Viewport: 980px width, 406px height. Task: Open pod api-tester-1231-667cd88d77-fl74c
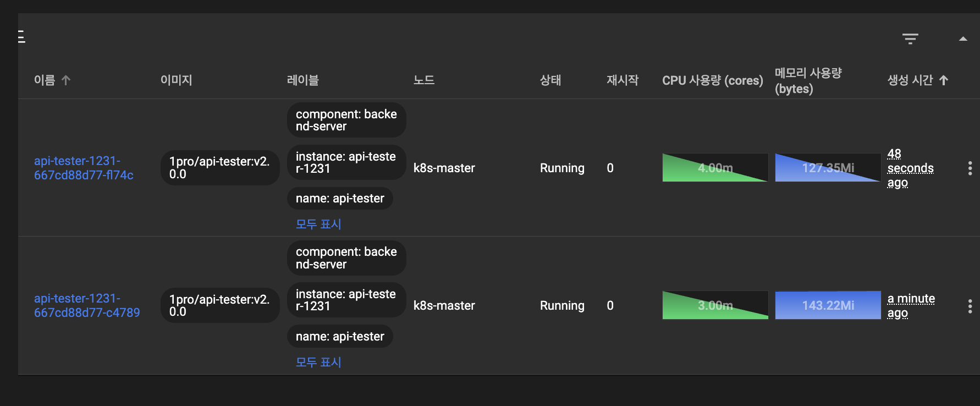84,168
